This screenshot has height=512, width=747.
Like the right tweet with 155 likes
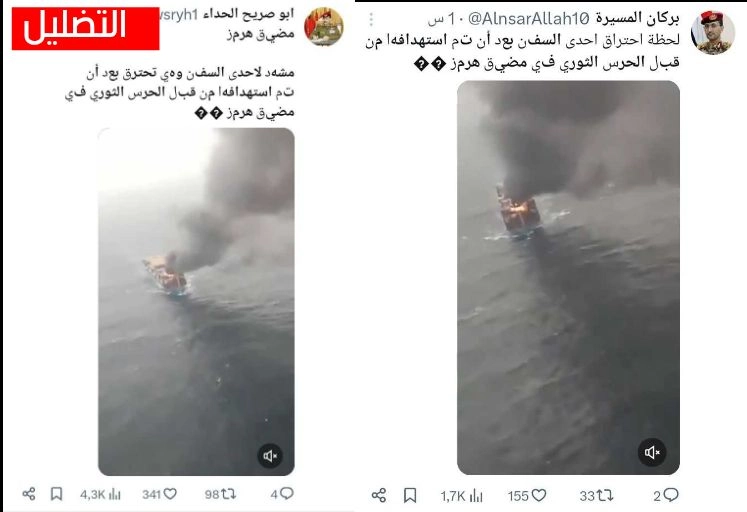(x=526, y=496)
